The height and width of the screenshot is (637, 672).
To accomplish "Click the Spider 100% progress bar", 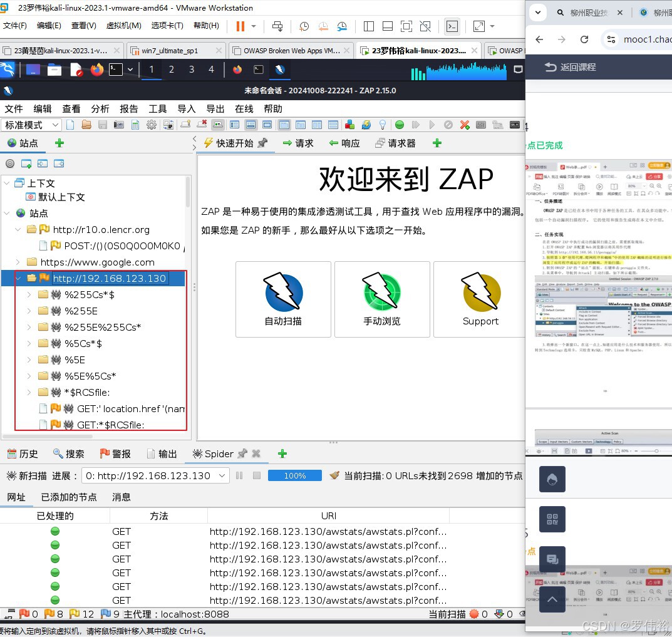I will click(x=295, y=475).
